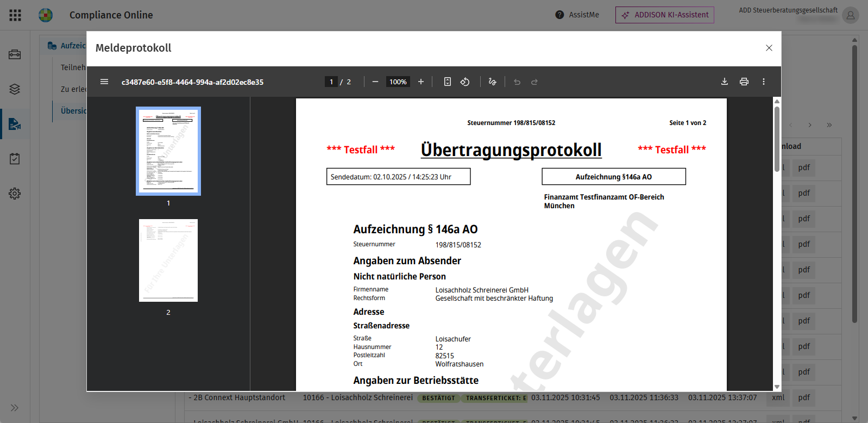Download pdf for 2B Connext Hauptstandort row
This screenshot has height=423, width=868.
pos(804,397)
